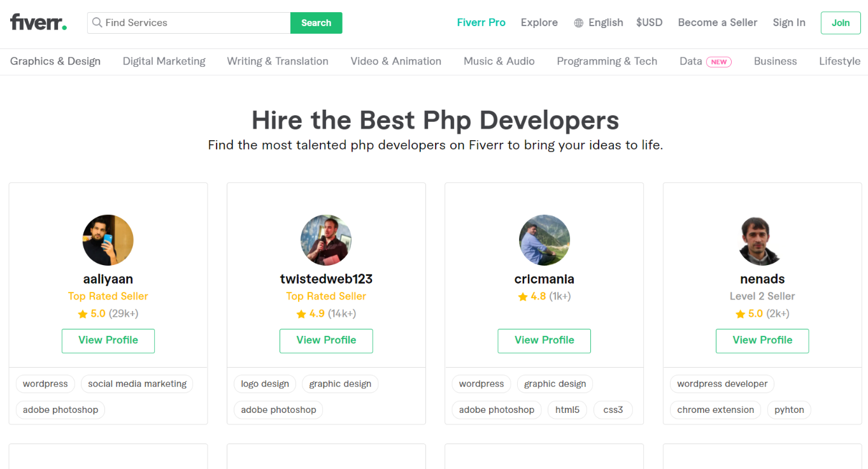Click the Hire the Best Php Developers heading

435,120
